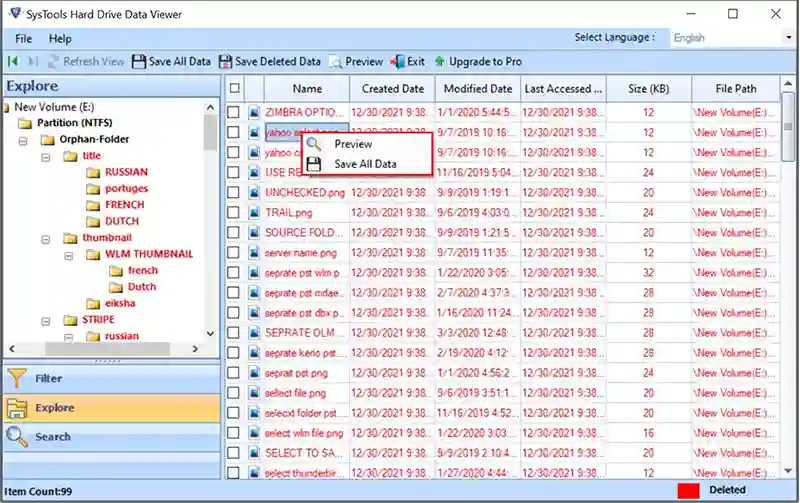Click image file icon of ZIMBRA OPTIO row
The width and height of the screenshot is (800, 503).
coord(254,112)
